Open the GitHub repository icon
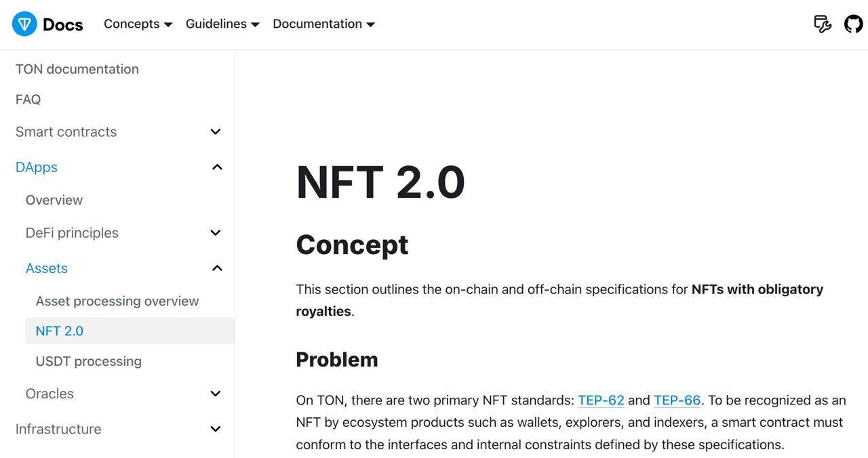The height and width of the screenshot is (458, 868). tap(853, 24)
